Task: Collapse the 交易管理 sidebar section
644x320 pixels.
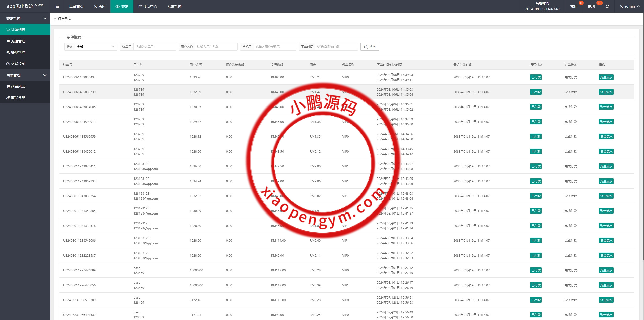Action: click(25, 18)
